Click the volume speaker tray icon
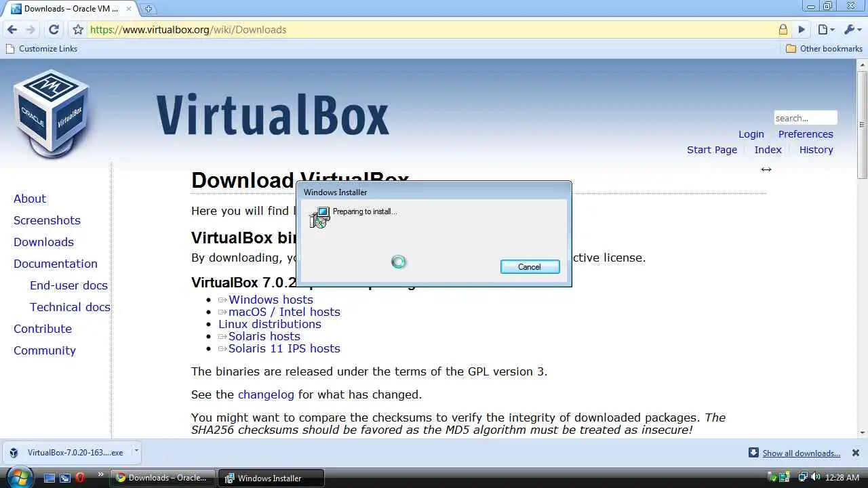The height and width of the screenshot is (488, 868). pyautogui.click(x=815, y=477)
